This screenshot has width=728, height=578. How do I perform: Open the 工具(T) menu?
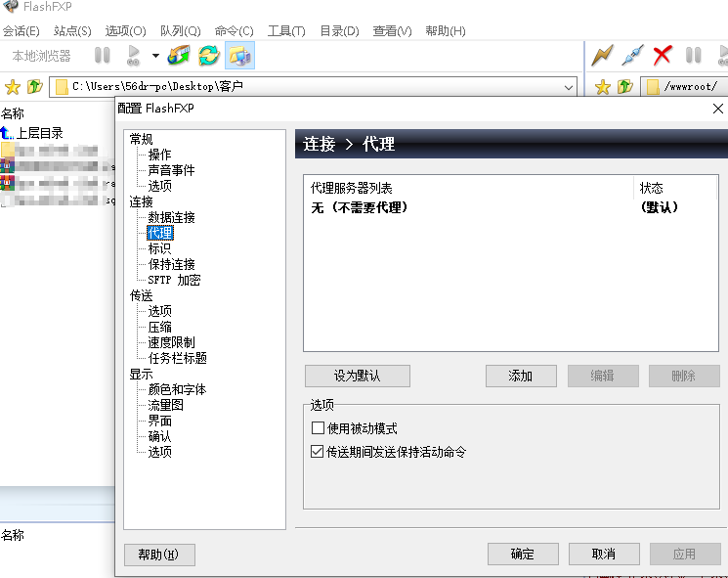(286, 31)
